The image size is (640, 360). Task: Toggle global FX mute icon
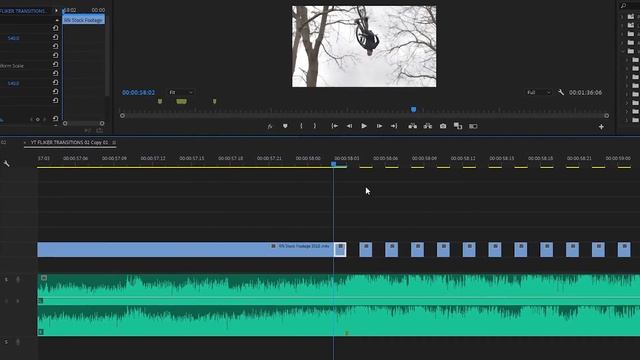point(270,127)
